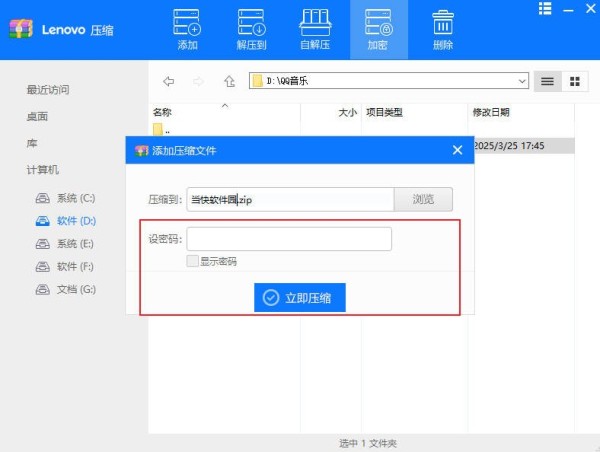Viewport: 600px width, 452px height.
Task: Select 最近访问 in the sidebar
Action: coord(48,90)
